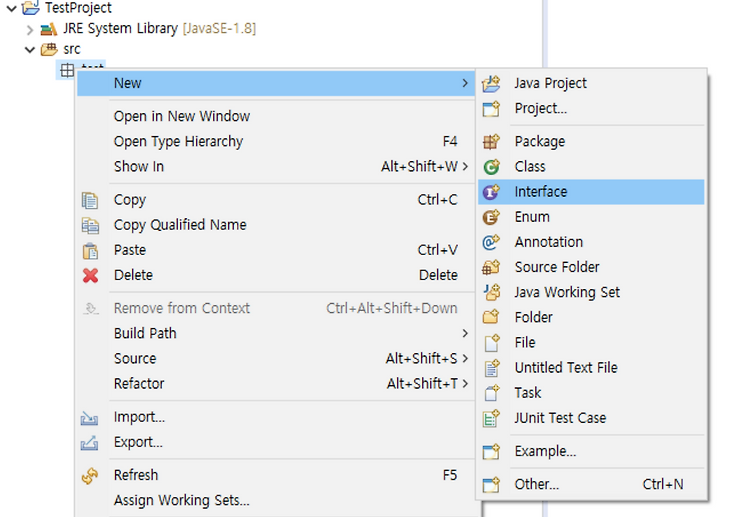The height and width of the screenshot is (517, 750).
Task: Click the red Delete X icon
Action: tap(90, 275)
